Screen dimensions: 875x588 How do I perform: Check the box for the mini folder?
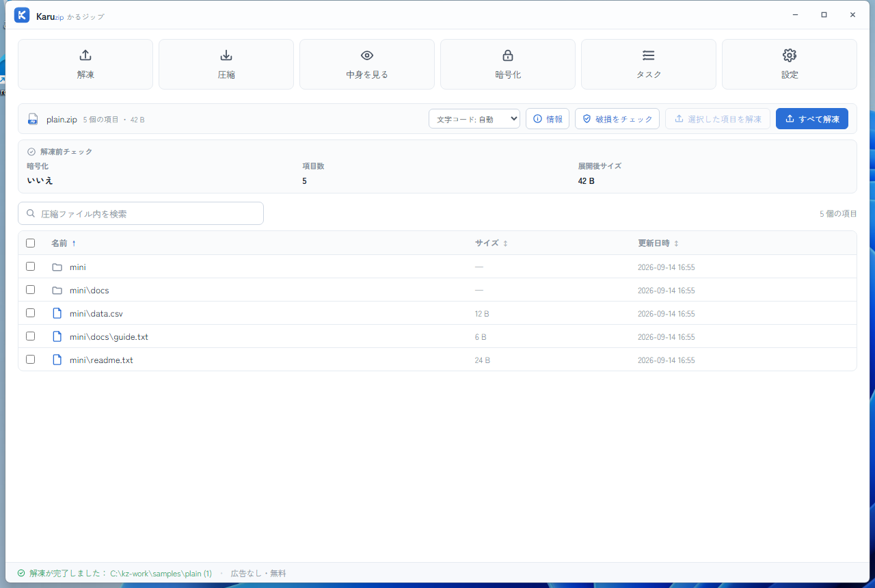click(x=30, y=267)
